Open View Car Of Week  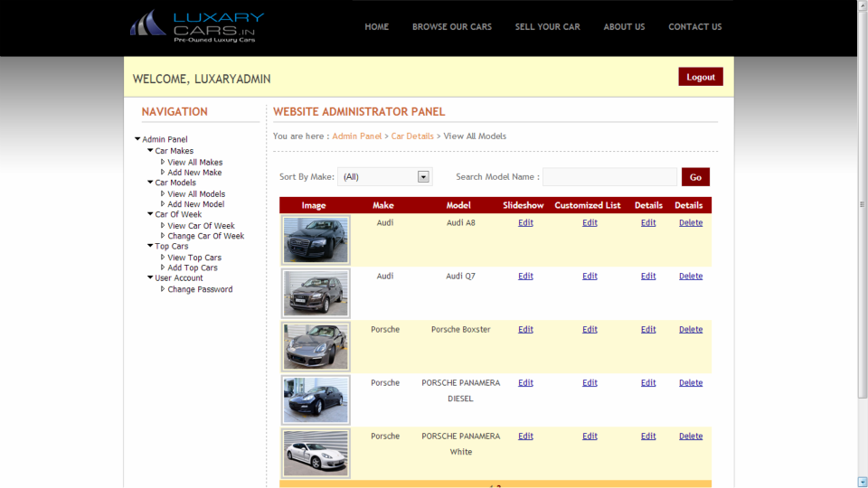(201, 226)
